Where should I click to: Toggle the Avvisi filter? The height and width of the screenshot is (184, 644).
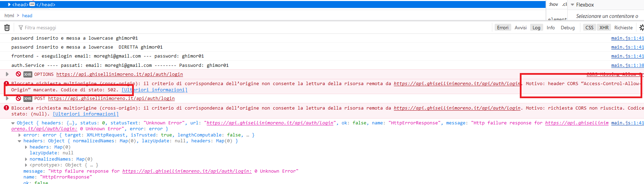point(520,28)
